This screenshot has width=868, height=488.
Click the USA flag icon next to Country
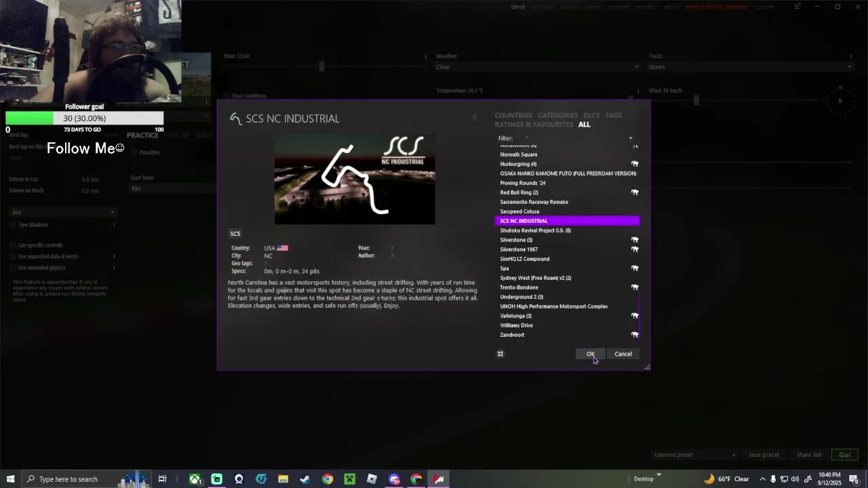click(283, 248)
